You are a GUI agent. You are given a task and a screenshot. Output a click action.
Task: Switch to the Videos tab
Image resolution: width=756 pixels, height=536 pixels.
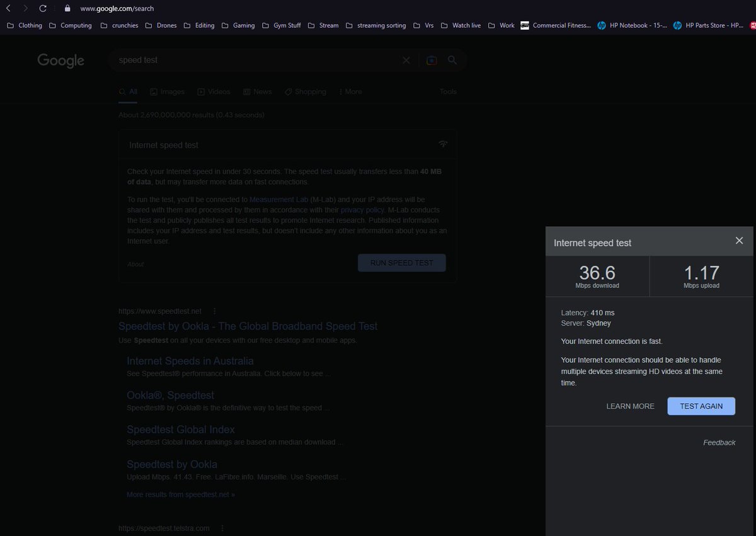click(x=214, y=92)
